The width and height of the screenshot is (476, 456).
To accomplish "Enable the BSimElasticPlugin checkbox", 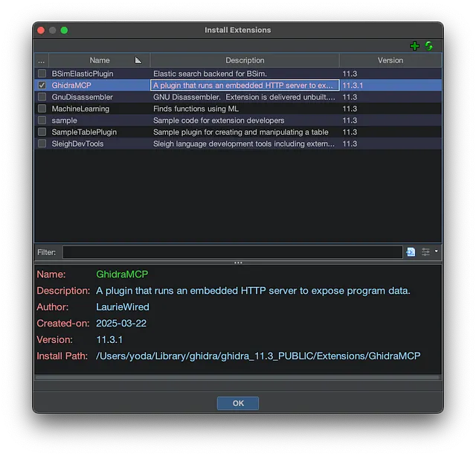I will [x=42, y=74].
